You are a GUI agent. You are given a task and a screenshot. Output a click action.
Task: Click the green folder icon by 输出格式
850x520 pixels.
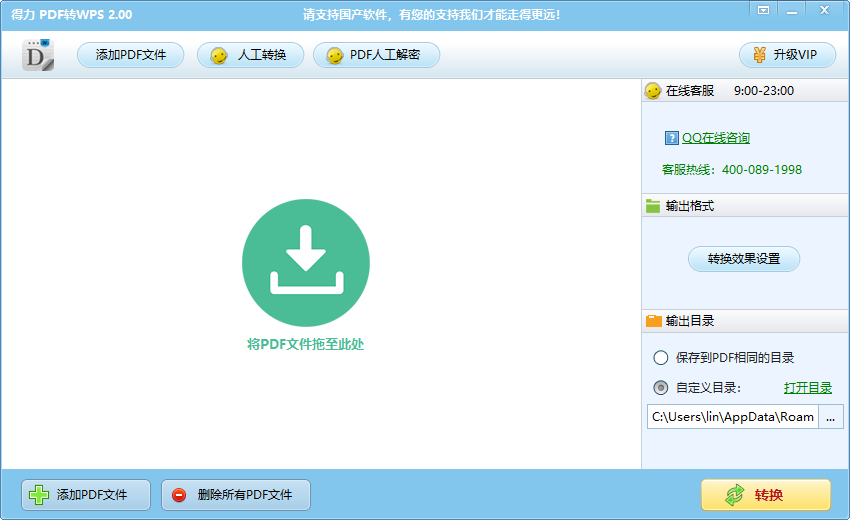(653, 206)
